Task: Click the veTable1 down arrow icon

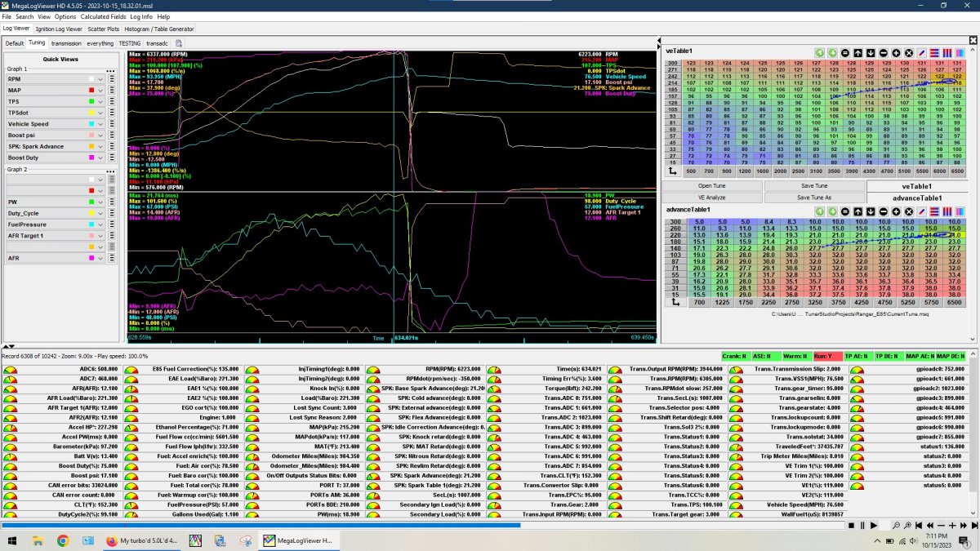Action: pyautogui.click(x=870, y=52)
